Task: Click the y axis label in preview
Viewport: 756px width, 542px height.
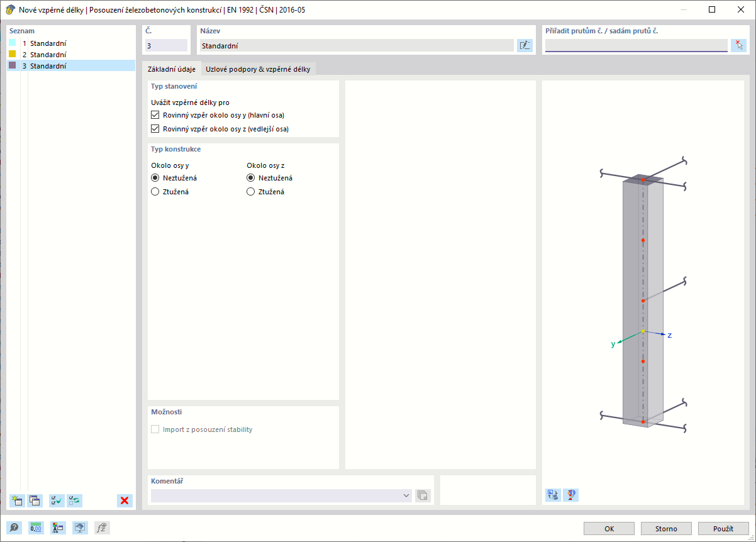Action: 613,345
